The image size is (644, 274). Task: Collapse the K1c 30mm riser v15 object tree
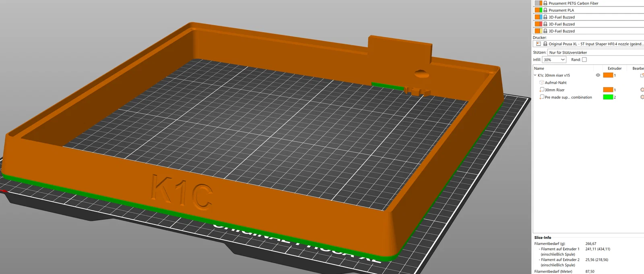(535, 75)
